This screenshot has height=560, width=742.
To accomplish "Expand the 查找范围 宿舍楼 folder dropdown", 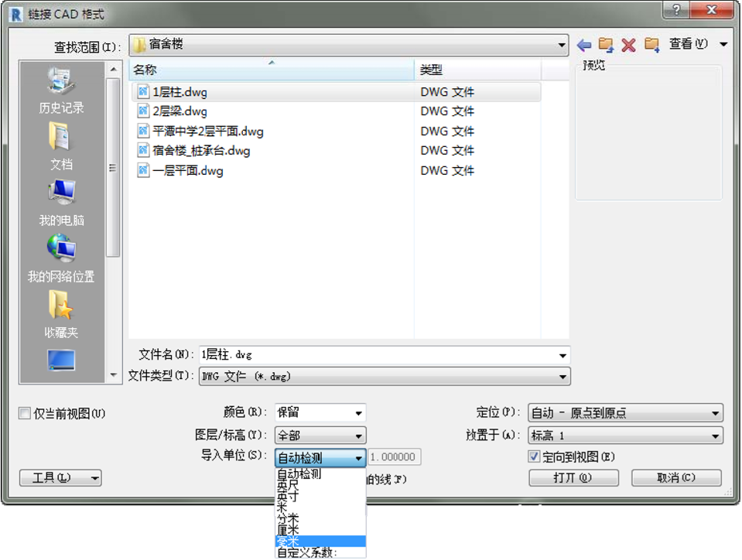I will tap(562, 46).
